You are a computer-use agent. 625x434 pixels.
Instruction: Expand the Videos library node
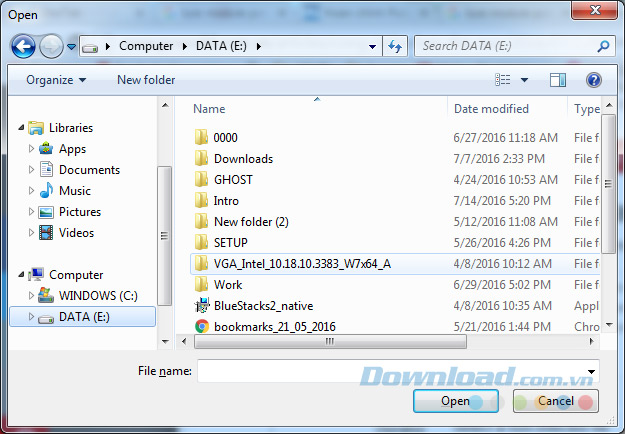coord(31,233)
